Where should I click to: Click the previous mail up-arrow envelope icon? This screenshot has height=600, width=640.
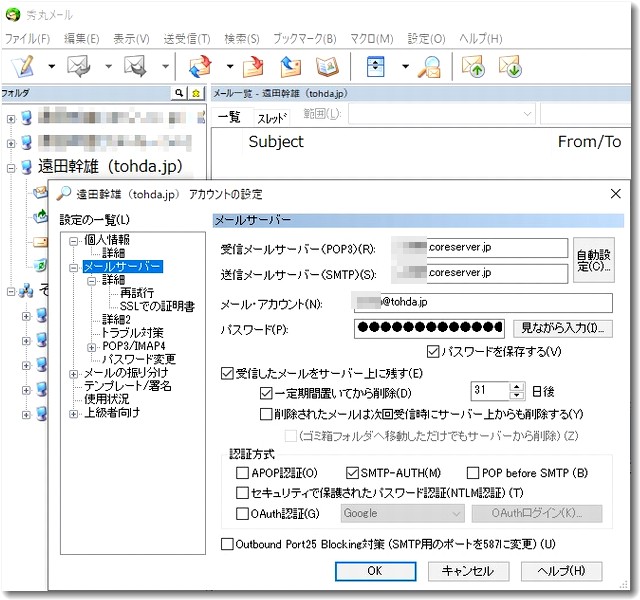pos(473,68)
